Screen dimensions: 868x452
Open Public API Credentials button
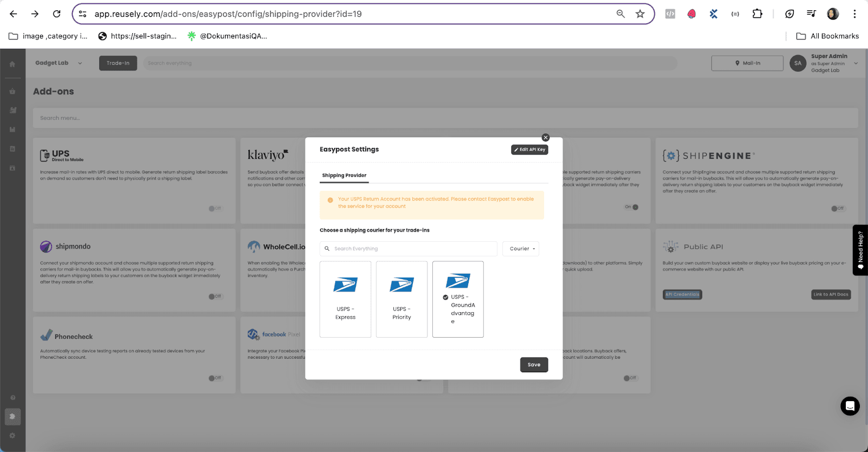(682, 295)
